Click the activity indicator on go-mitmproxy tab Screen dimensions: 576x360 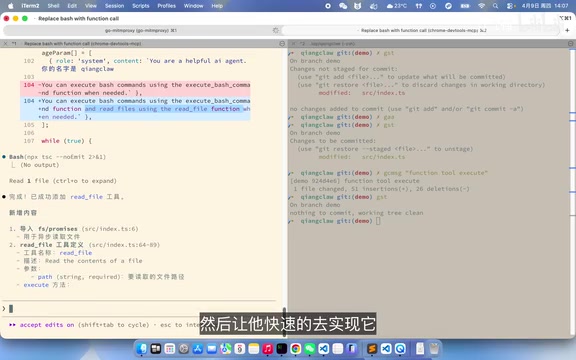pos(276,30)
